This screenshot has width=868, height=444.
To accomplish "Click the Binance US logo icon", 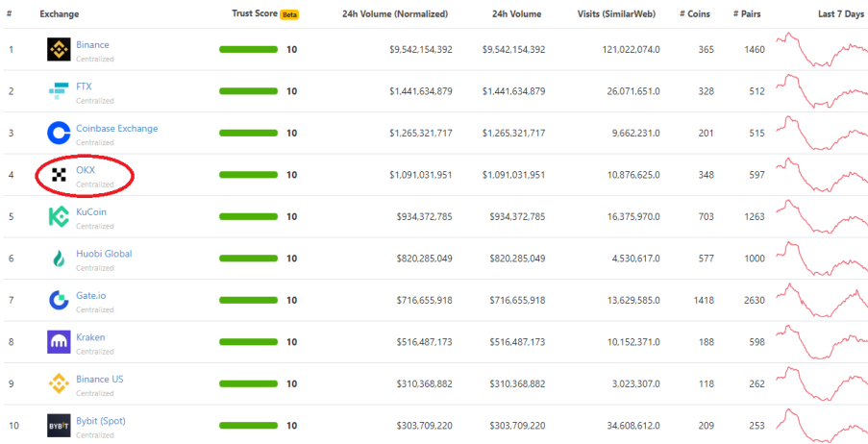I will click(x=59, y=383).
